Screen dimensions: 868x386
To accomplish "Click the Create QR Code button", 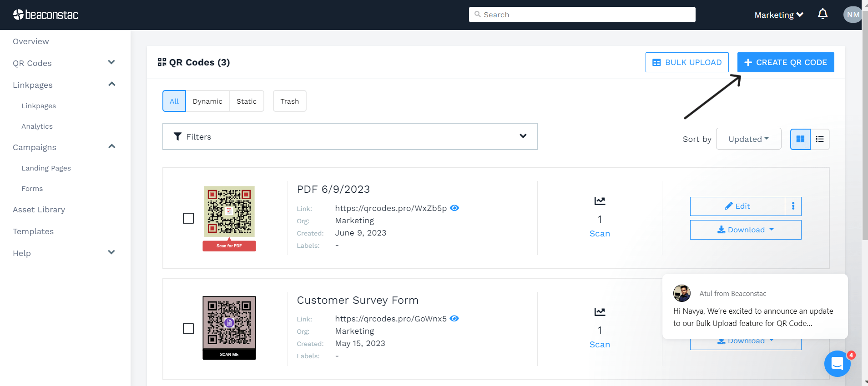I will coord(786,62).
